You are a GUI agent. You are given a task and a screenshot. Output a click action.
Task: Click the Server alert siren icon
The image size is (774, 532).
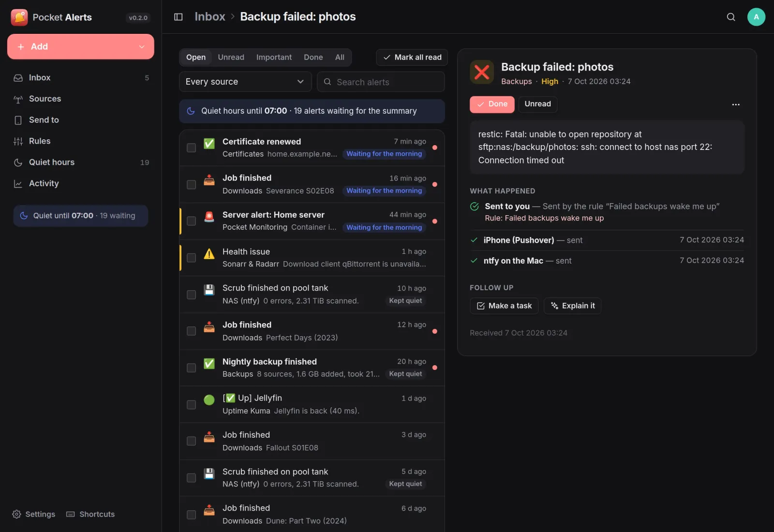pyautogui.click(x=209, y=217)
